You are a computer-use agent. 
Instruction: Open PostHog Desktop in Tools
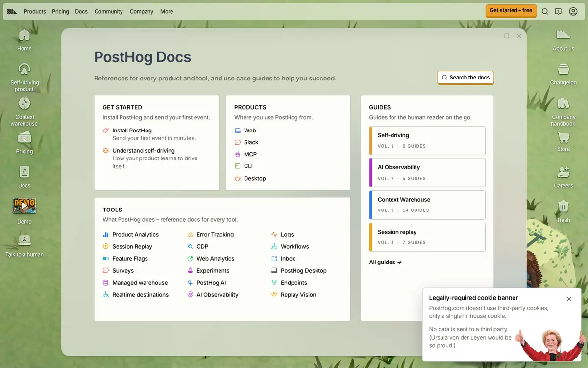[x=303, y=271]
